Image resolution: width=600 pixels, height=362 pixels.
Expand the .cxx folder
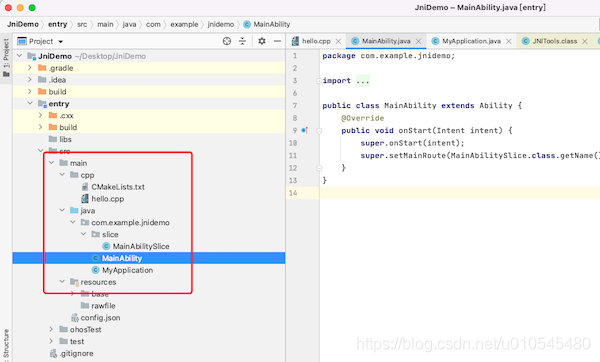point(41,115)
